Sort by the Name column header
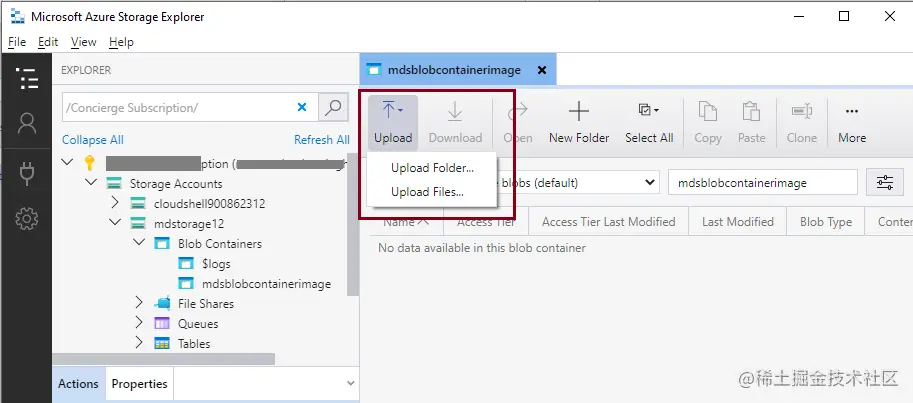913x403 pixels. tap(406, 222)
